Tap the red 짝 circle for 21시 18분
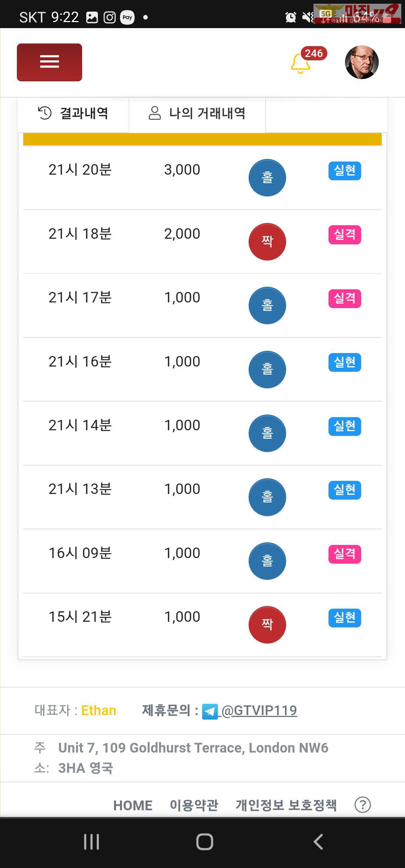The width and height of the screenshot is (405, 868). pos(267,242)
